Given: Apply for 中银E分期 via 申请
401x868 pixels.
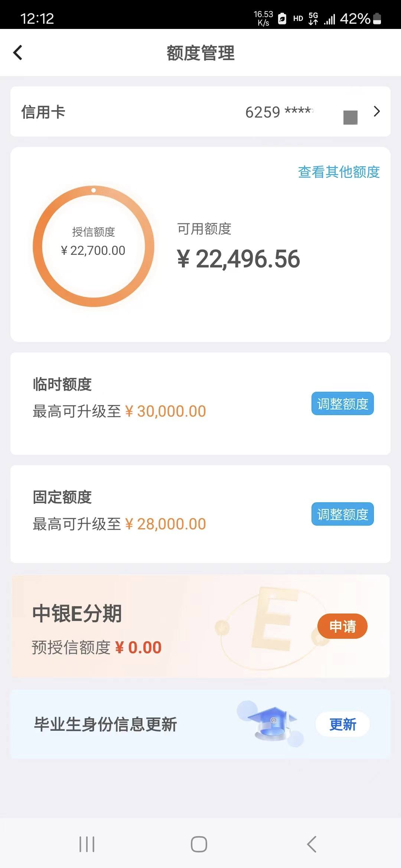Looking at the screenshot, I should [342, 626].
